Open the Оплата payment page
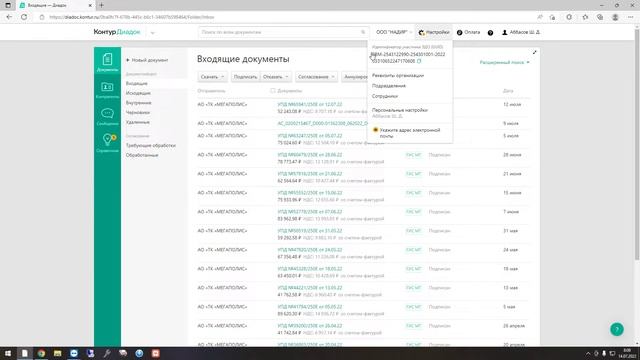 click(468, 32)
